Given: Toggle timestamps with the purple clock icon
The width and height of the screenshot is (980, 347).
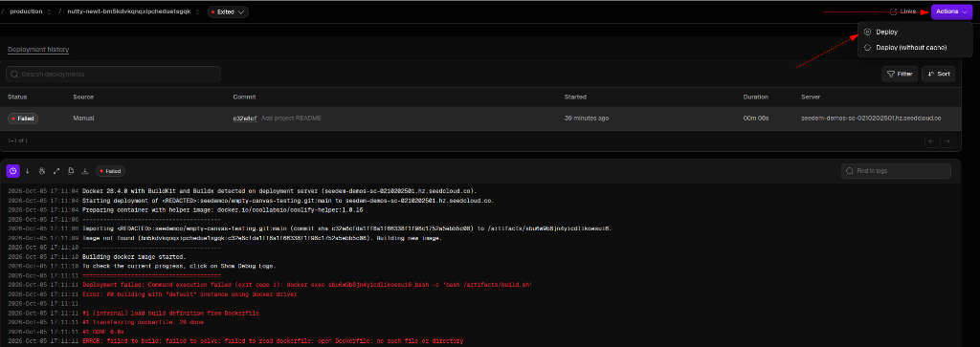Looking at the screenshot, I should tap(12, 171).
